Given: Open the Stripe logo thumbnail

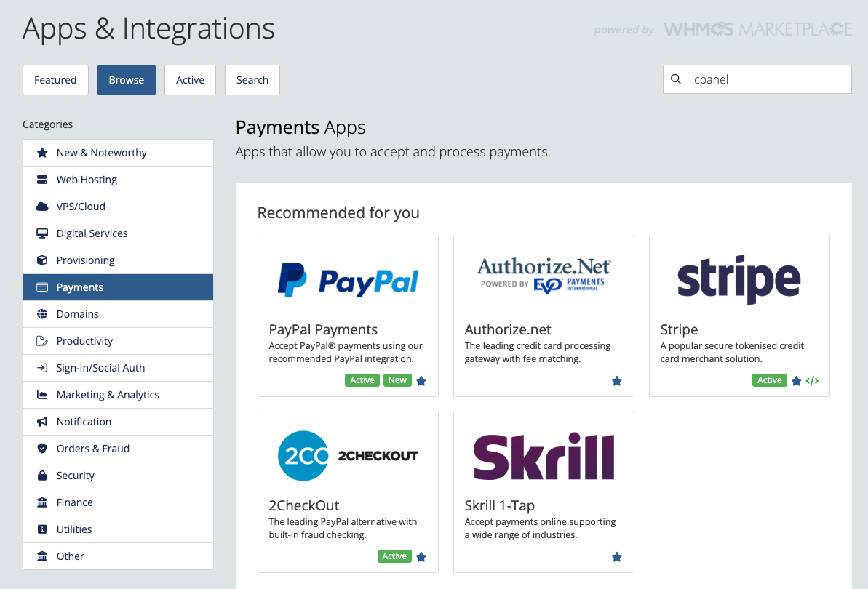Looking at the screenshot, I should 739,280.
